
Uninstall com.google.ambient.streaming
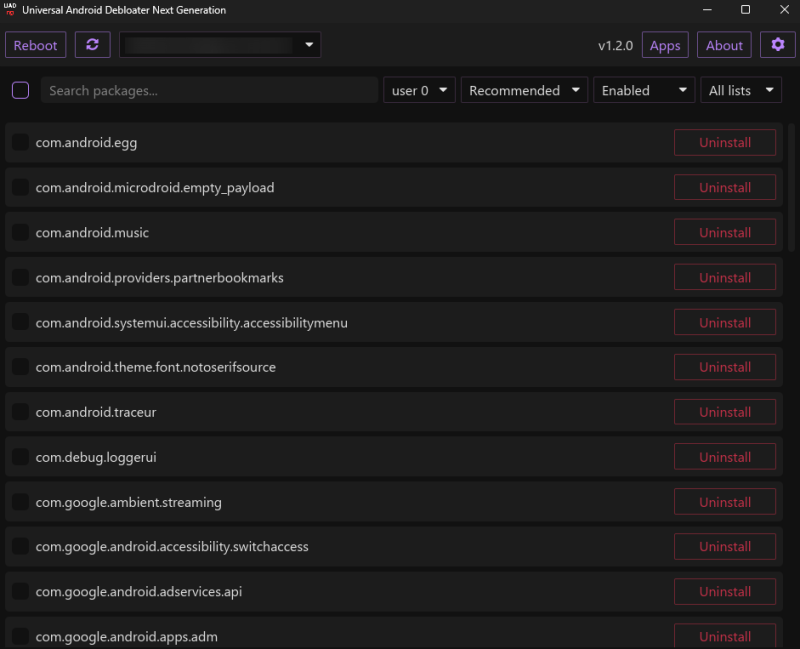click(725, 502)
